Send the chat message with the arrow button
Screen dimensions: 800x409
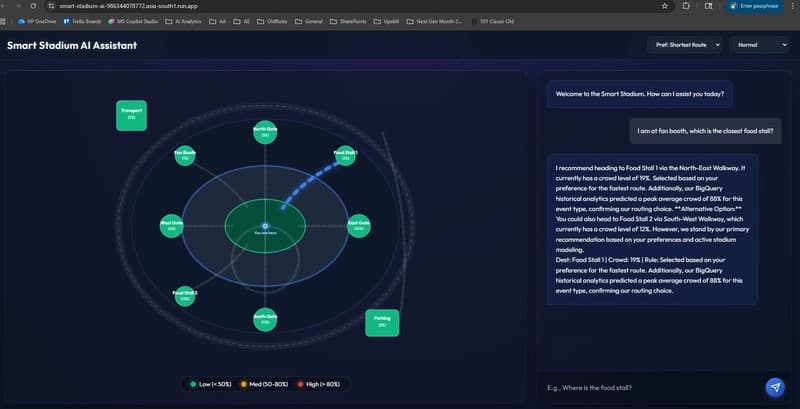click(775, 387)
